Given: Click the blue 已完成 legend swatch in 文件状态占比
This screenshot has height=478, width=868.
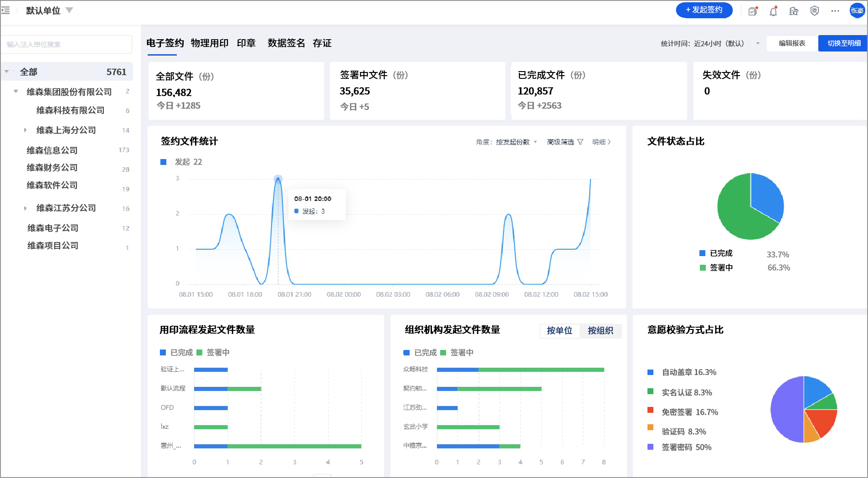Looking at the screenshot, I should (702, 253).
